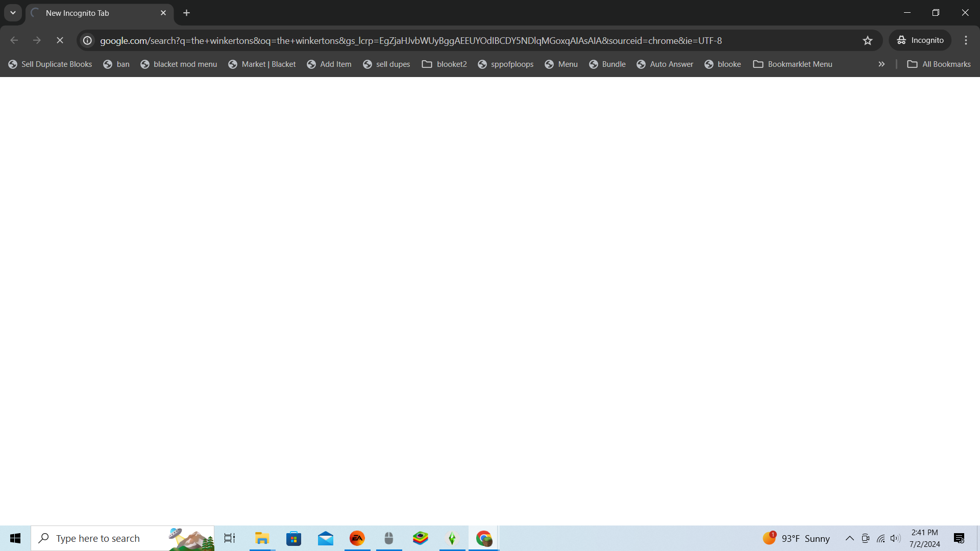Viewport: 980px width, 551px height.
Task: Expand hidden bookmarks with double chevron
Action: (881, 64)
